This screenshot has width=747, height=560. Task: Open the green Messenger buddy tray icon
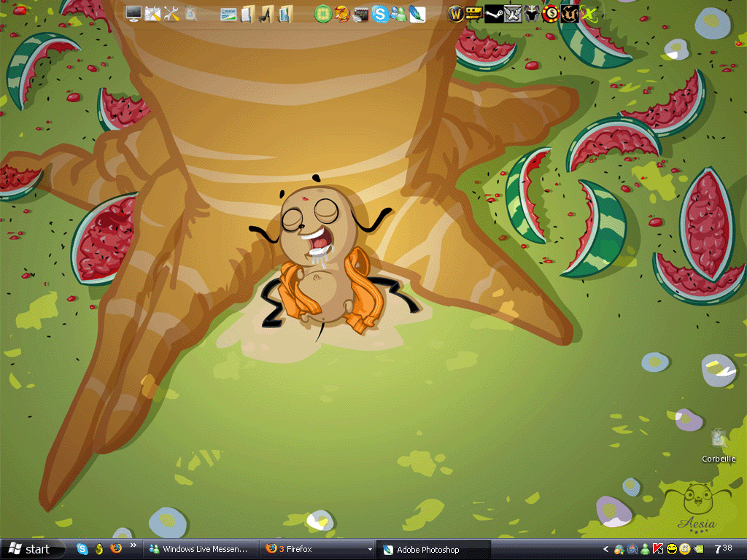click(x=645, y=550)
